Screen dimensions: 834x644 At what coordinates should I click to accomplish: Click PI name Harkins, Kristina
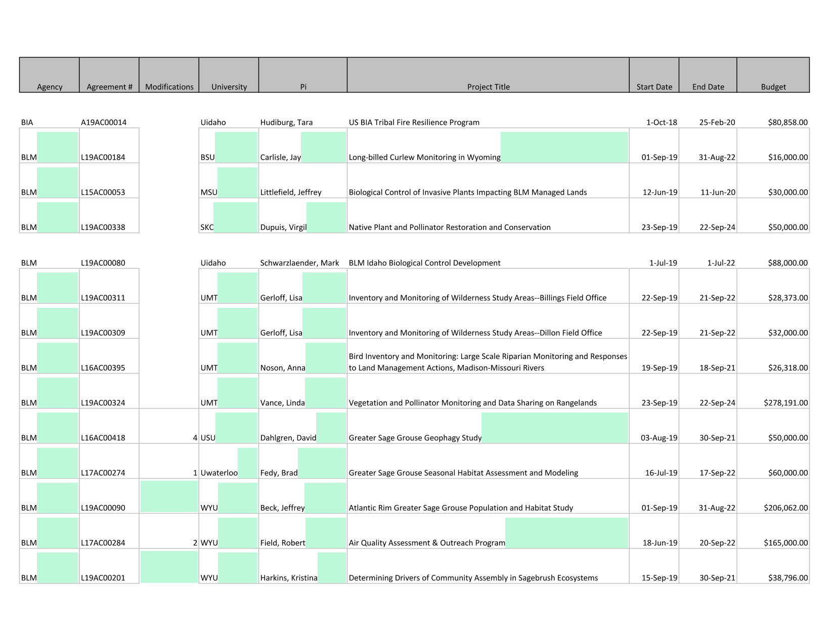[289, 578]
